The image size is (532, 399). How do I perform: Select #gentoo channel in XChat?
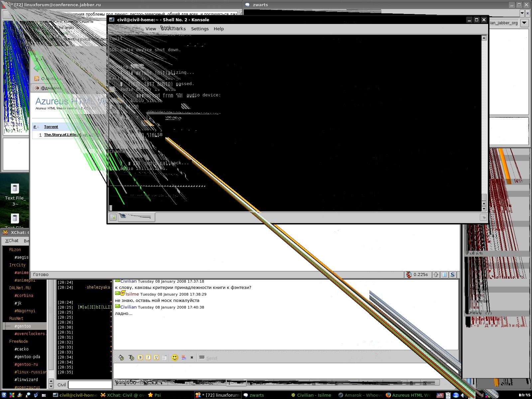click(23, 326)
